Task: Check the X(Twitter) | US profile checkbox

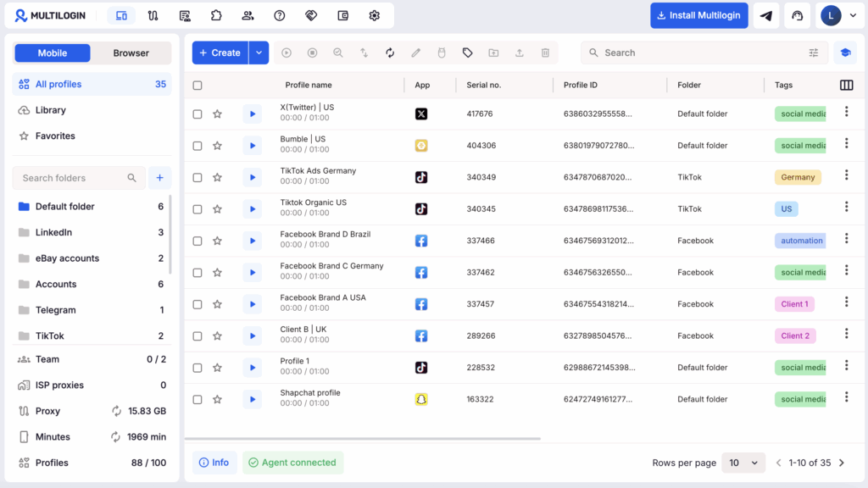Action: click(x=198, y=114)
